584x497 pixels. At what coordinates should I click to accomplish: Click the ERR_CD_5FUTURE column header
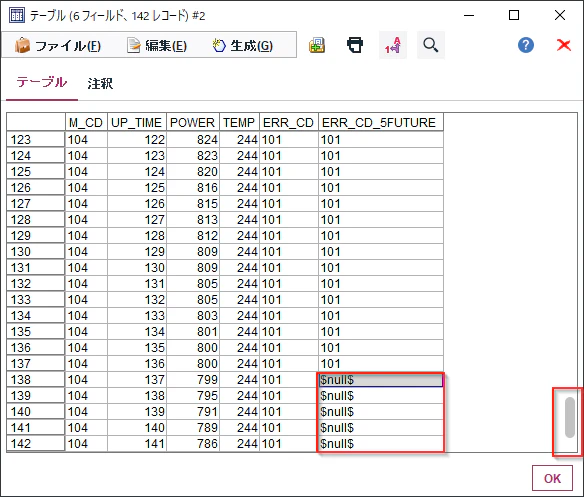(381, 122)
